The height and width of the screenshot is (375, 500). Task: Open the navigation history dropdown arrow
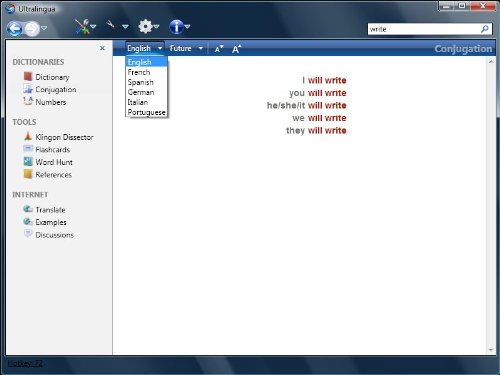(44, 28)
